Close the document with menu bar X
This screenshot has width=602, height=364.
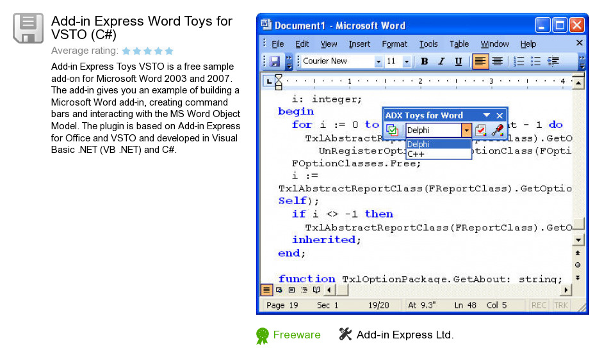point(580,43)
